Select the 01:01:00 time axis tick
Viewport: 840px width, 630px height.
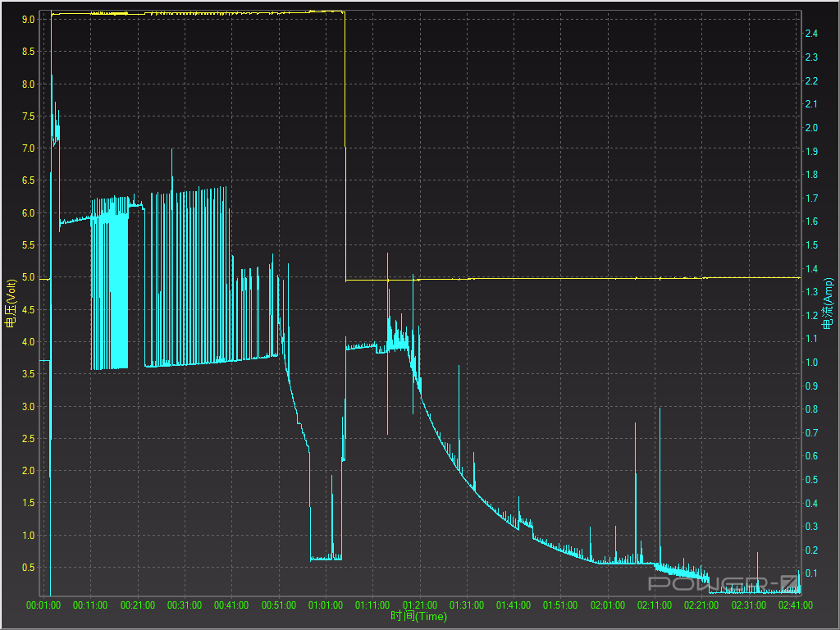tap(326, 605)
